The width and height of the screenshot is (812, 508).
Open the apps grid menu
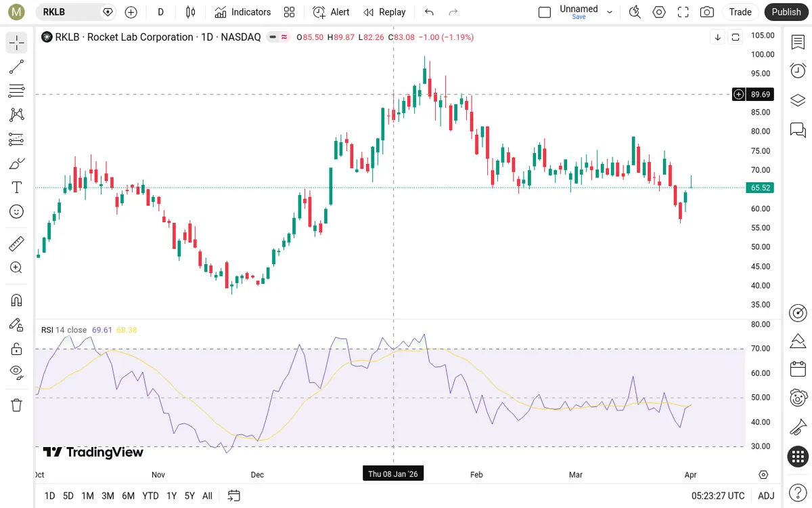(798, 457)
